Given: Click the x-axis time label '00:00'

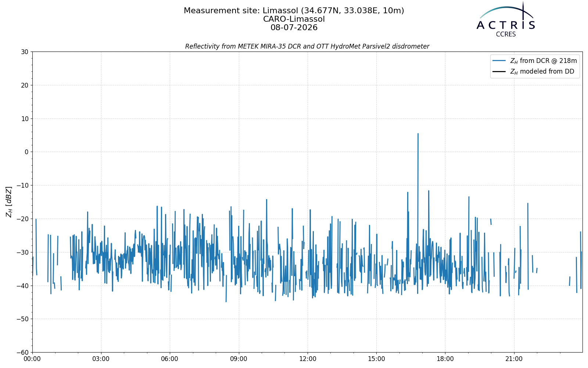Looking at the screenshot, I should tap(32, 359).
